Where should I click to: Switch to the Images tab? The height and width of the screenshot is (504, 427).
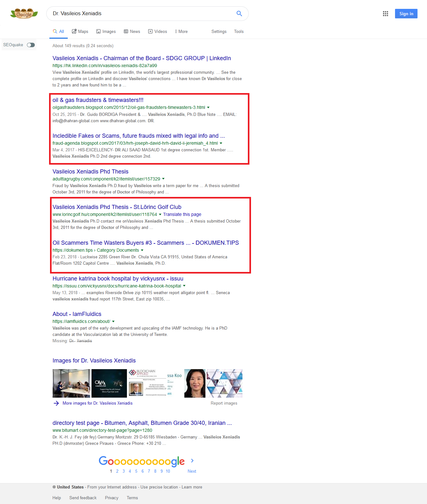[x=106, y=31]
